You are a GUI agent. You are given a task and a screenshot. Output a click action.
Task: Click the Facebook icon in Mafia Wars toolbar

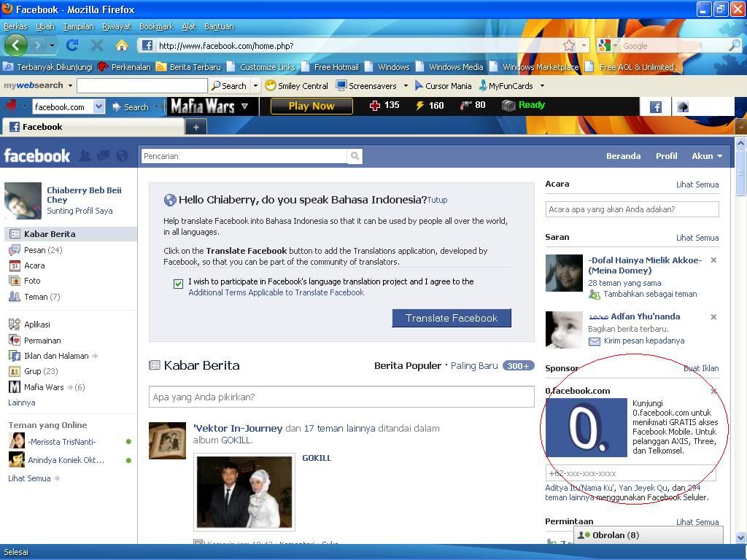coord(655,106)
